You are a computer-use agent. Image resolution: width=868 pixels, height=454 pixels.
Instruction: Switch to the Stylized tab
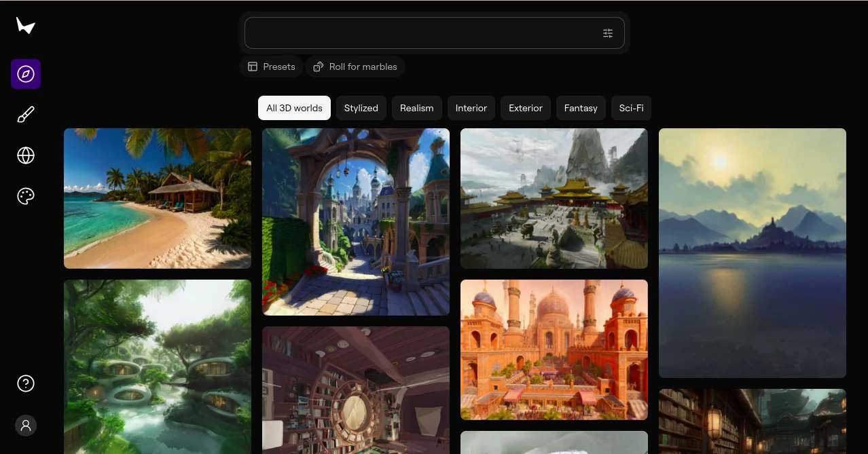[x=361, y=107]
